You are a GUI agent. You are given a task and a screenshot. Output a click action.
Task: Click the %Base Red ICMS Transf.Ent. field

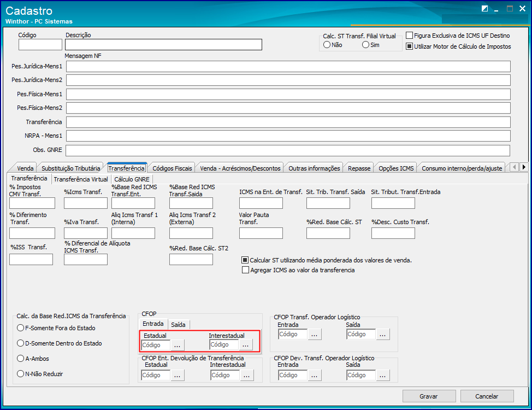pyautogui.click(x=133, y=203)
